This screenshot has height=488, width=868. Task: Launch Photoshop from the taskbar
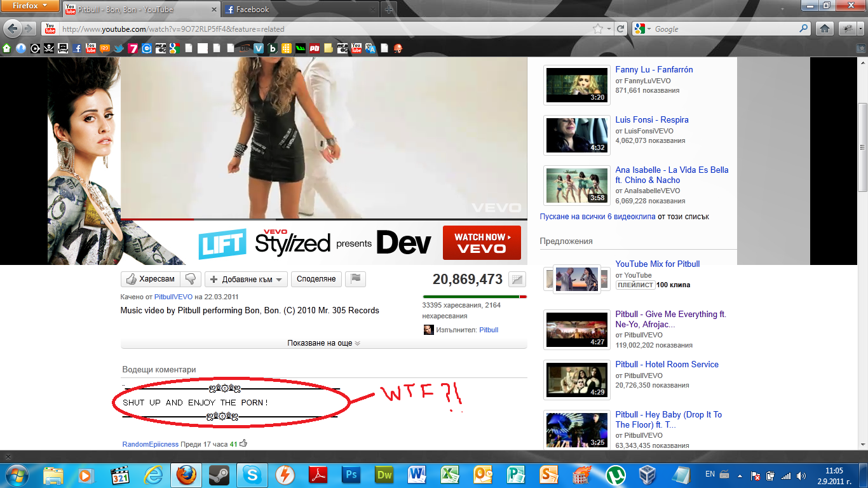coord(351,475)
